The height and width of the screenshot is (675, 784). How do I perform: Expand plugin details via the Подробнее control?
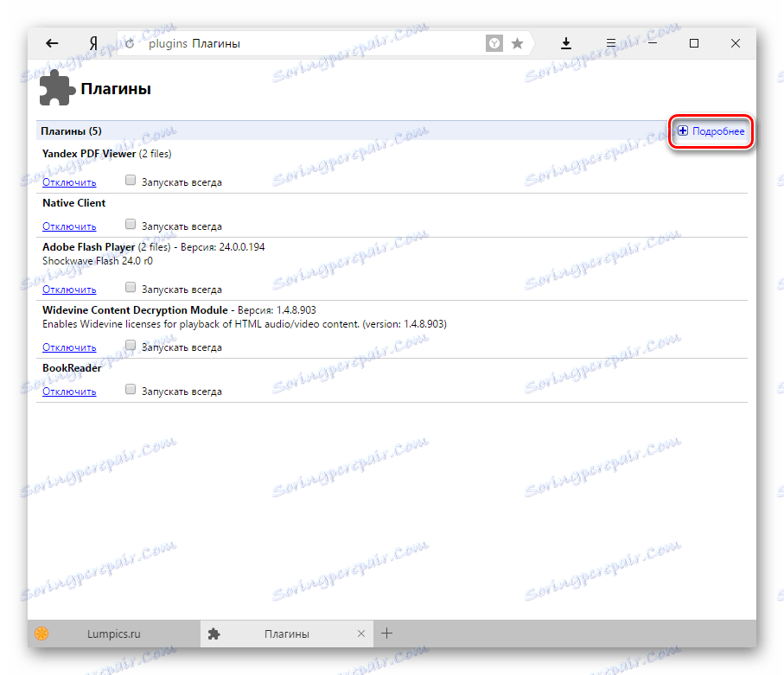pyautogui.click(x=711, y=131)
